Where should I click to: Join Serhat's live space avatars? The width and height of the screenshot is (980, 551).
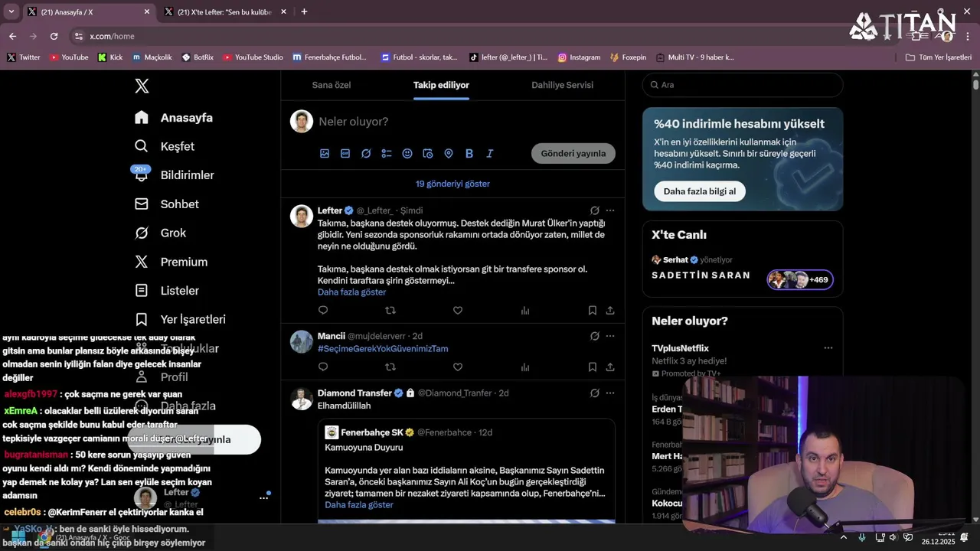coord(800,280)
